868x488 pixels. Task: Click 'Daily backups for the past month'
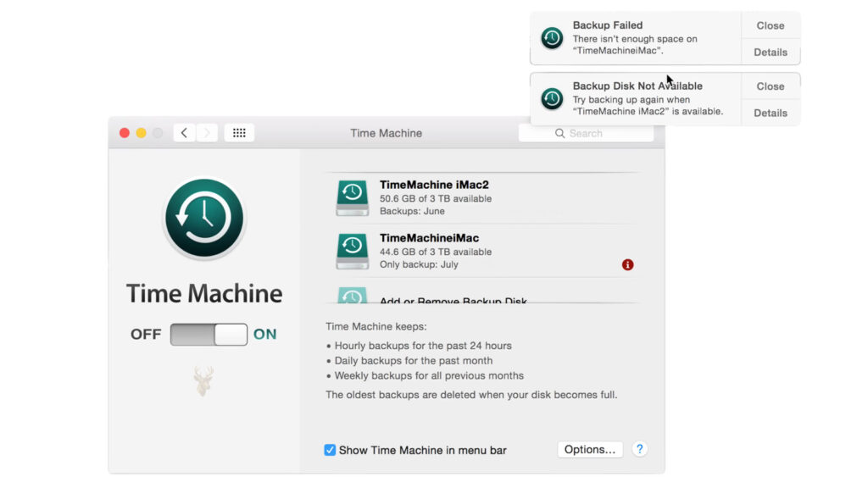414,361
